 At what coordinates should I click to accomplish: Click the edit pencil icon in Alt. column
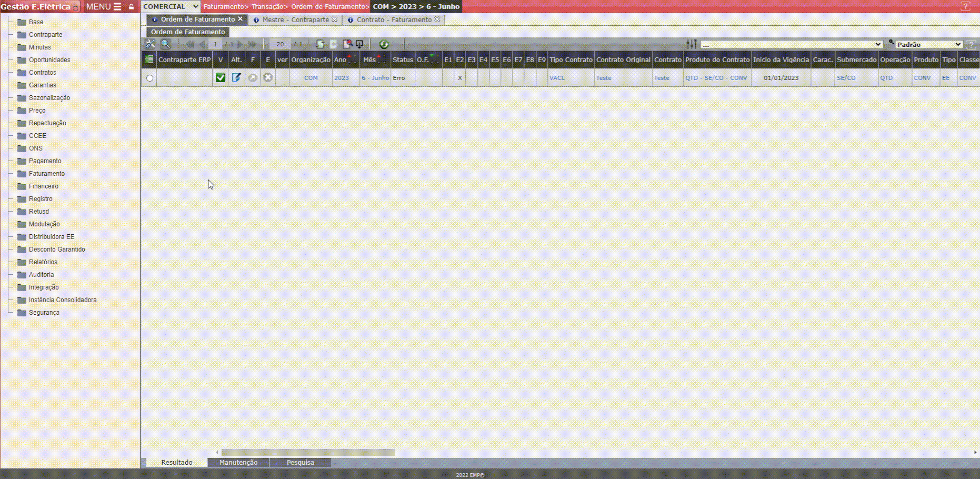(236, 78)
